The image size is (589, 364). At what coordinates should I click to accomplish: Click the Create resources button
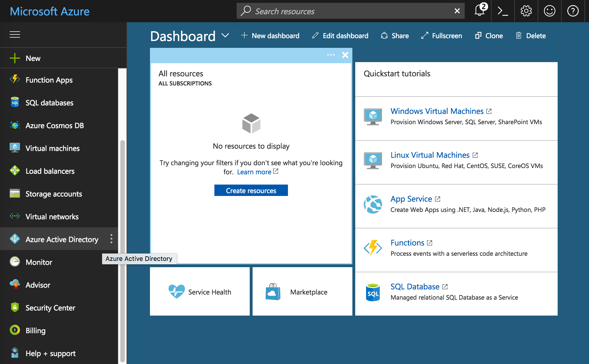(251, 191)
